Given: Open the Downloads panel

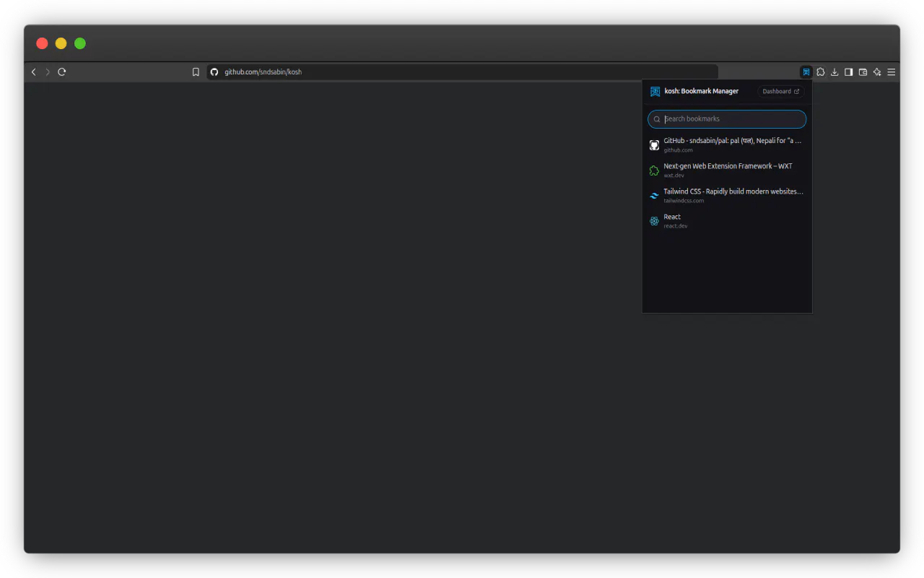Looking at the screenshot, I should click(x=834, y=72).
